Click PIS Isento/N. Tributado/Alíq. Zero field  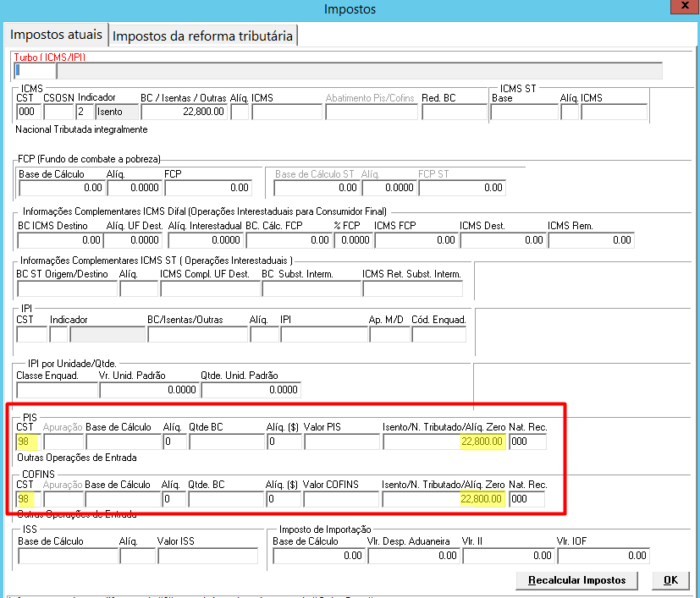pos(444,442)
